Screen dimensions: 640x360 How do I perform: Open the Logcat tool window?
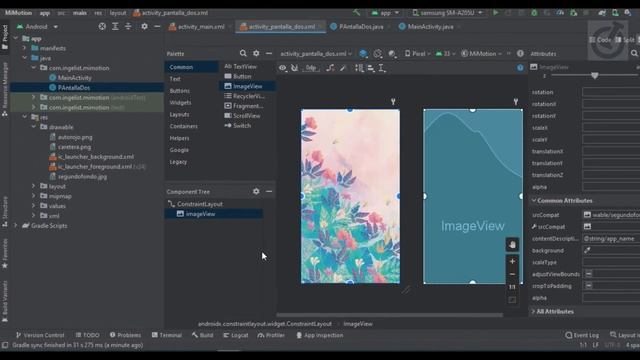click(x=236, y=335)
